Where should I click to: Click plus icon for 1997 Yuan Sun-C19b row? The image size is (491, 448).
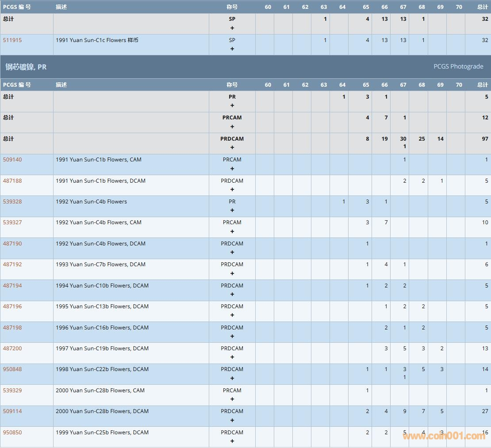point(232,357)
